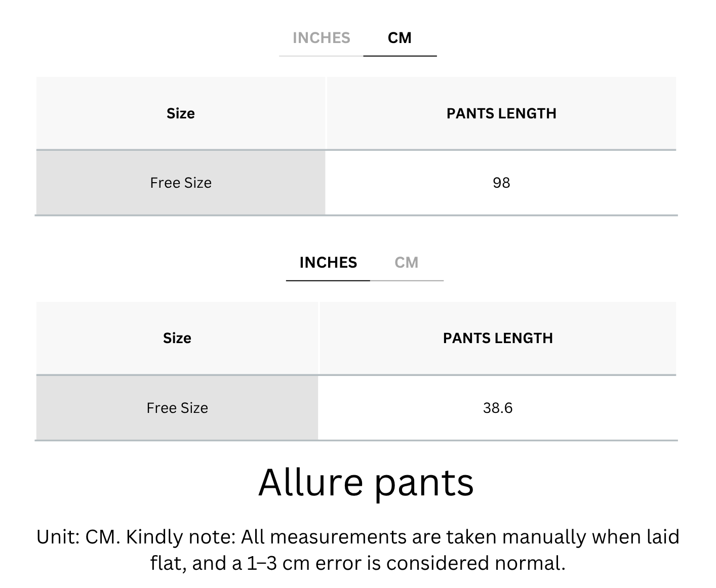Screen dimensions: 716x588
Task: Click the Free Size cell in CM table
Action: 181,183
